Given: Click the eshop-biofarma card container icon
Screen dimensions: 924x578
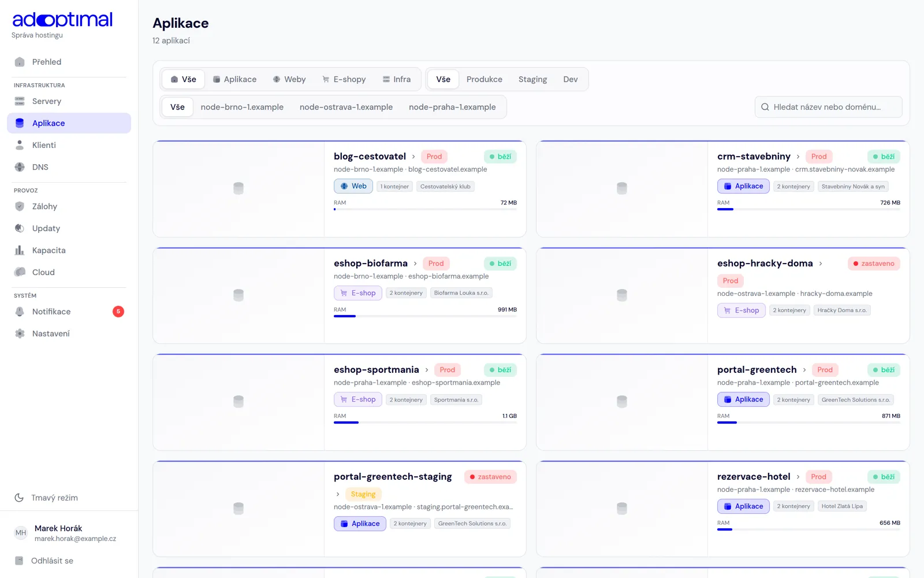Looking at the screenshot, I should [x=239, y=295].
